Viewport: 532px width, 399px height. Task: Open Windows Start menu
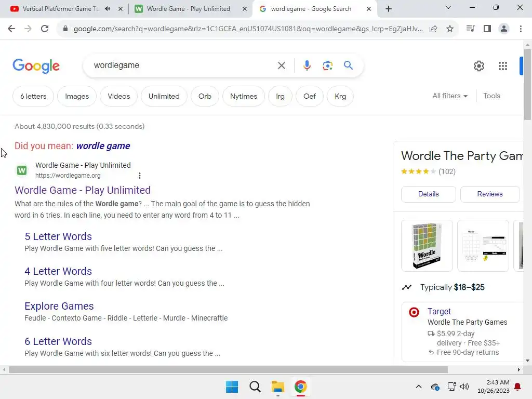[232, 387]
